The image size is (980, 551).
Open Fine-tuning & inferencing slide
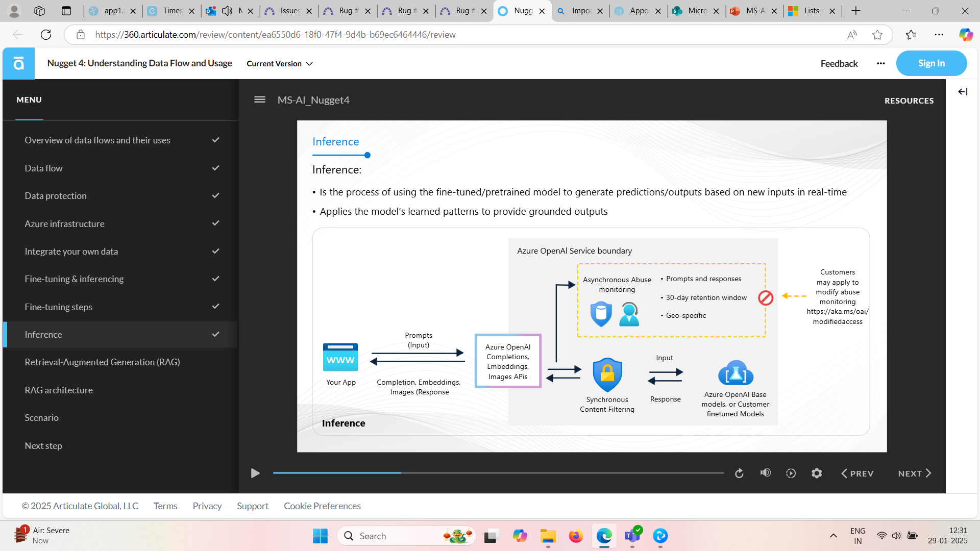click(120, 279)
